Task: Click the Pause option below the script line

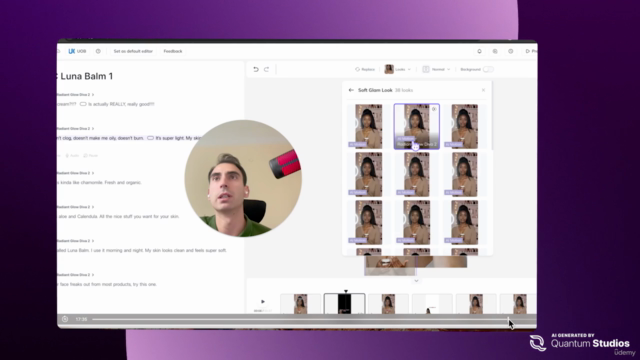Action: 91,156
